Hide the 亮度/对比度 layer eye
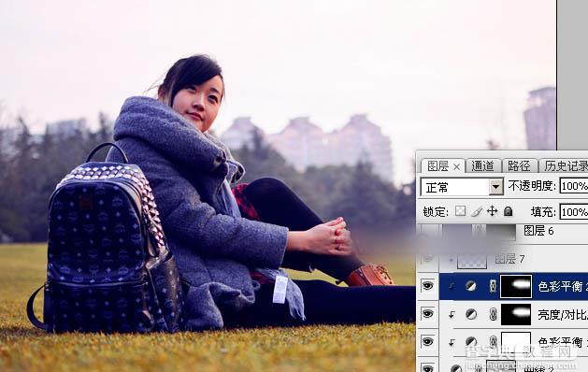Screen dimensions: 588x372 pyautogui.click(x=427, y=314)
